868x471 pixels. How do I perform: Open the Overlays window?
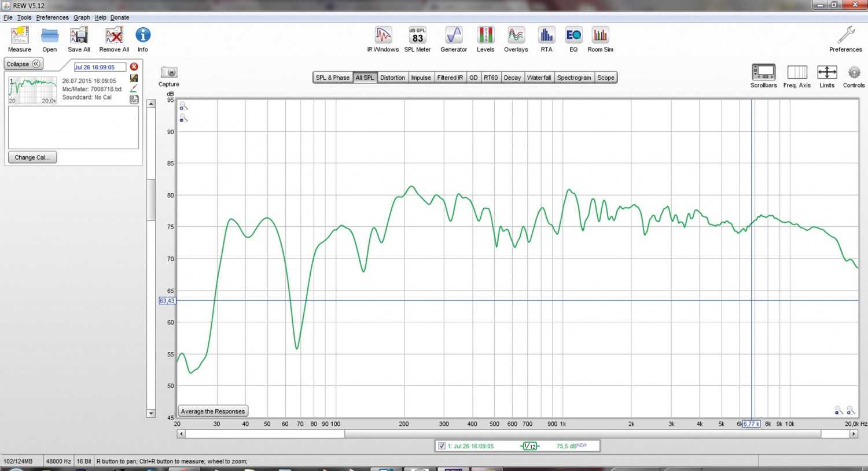click(516, 36)
